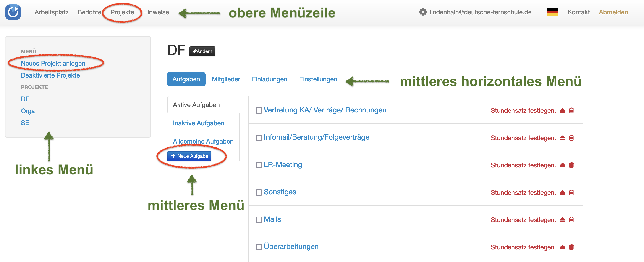Trash icon for Vertretung KA task
Image resolution: width=644 pixels, height=262 pixels.
[x=571, y=110]
